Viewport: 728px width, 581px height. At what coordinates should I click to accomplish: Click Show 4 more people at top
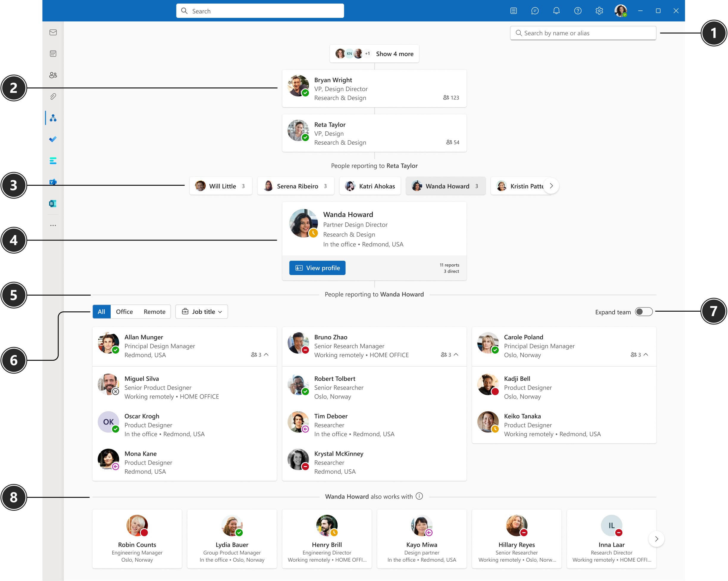pyautogui.click(x=394, y=54)
